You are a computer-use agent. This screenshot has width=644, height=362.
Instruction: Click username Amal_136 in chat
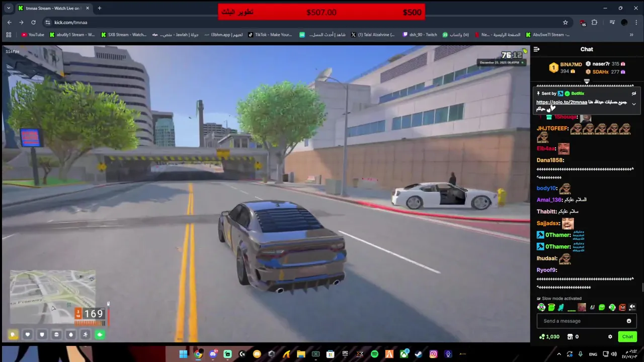tap(549, 200)
